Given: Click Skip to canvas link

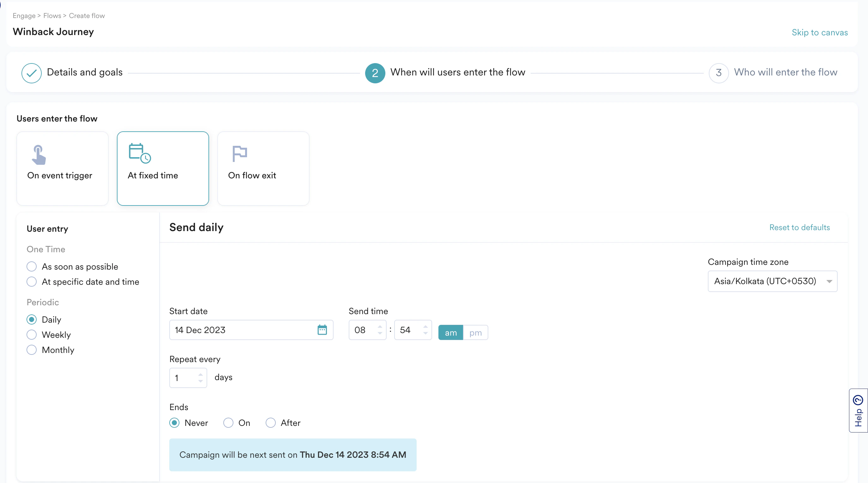Looking at the screenshot, I should coord(819,32).
